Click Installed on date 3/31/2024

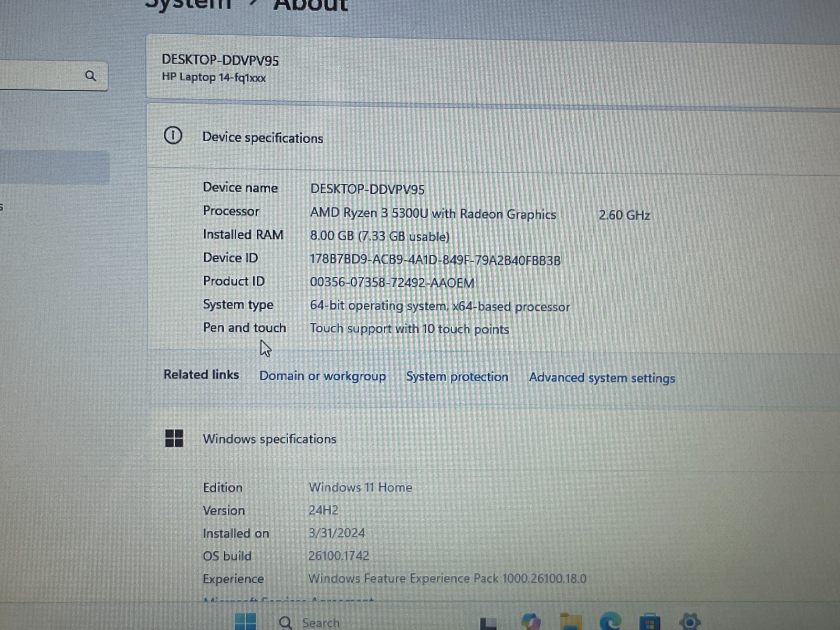(x=337, y=533)
